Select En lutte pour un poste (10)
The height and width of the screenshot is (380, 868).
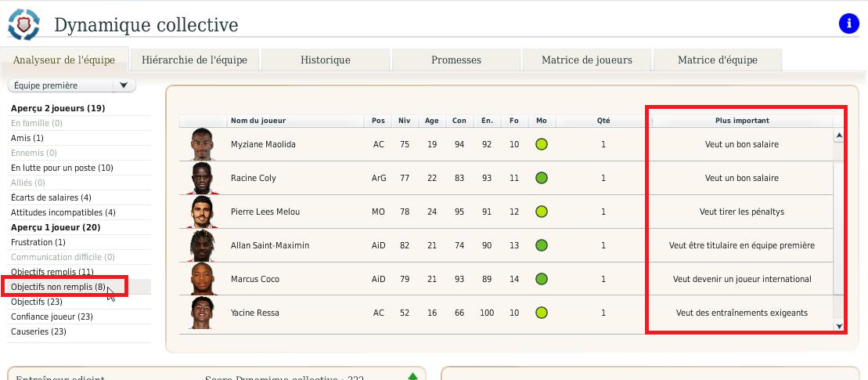[62, 168]
